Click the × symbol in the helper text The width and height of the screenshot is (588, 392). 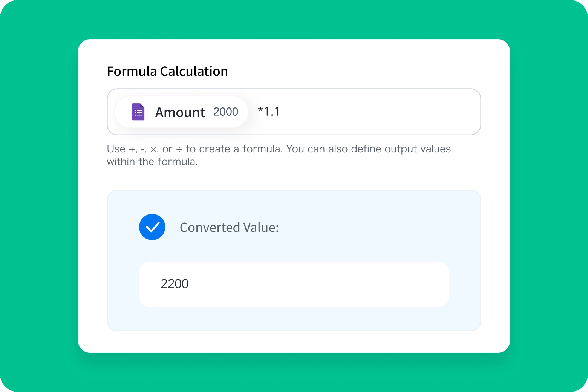(153, 150)
